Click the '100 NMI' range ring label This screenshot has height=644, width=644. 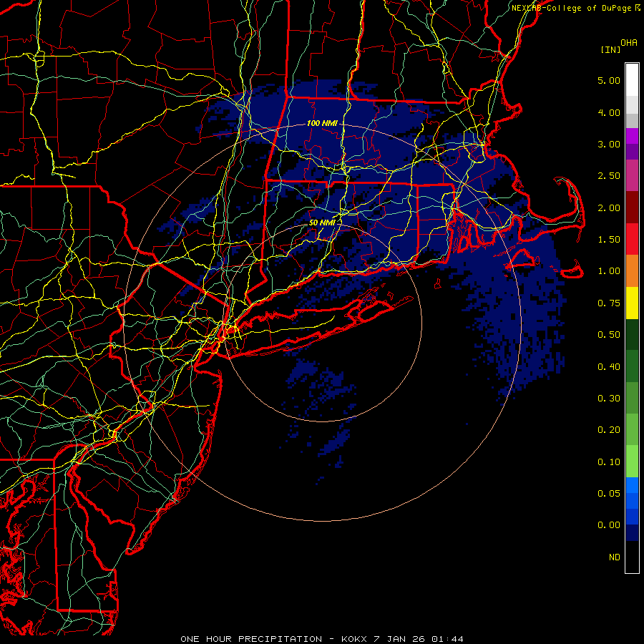point(322,123)
